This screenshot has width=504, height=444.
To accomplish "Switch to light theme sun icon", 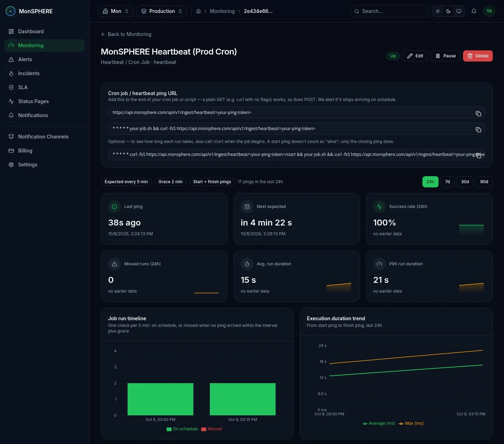I will tap(438, 11).
